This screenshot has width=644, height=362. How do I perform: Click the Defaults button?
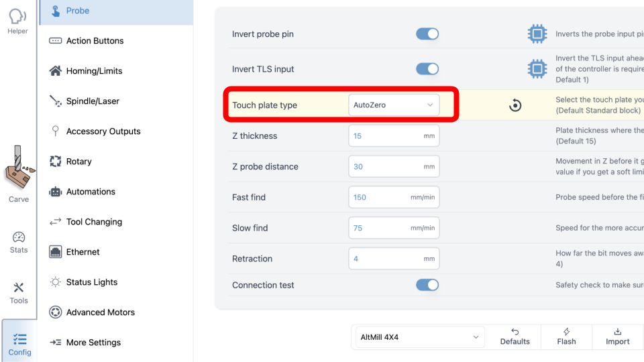click(x=515, y=337)
